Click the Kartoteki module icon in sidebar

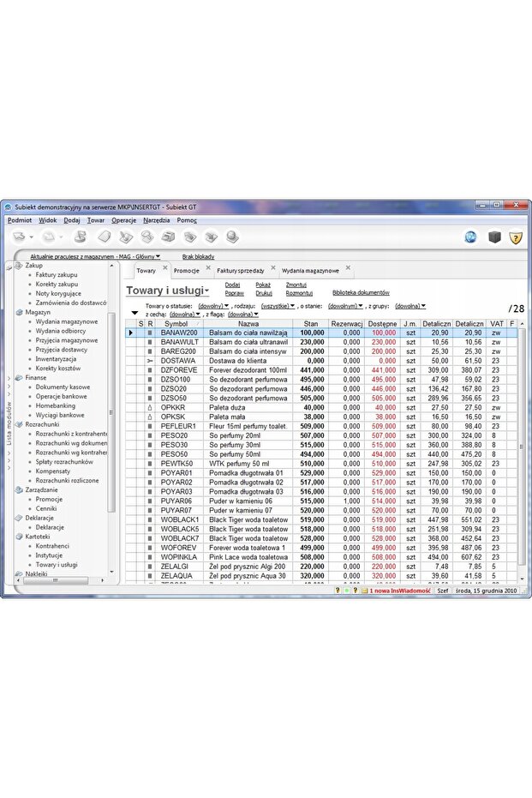click(20, 537)
